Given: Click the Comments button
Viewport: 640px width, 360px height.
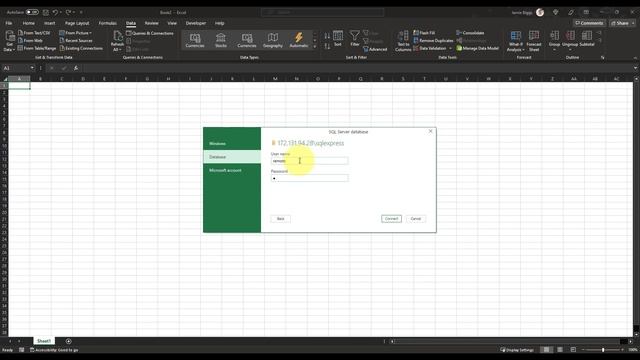Looking at the screenshot, I should (589, 23).
